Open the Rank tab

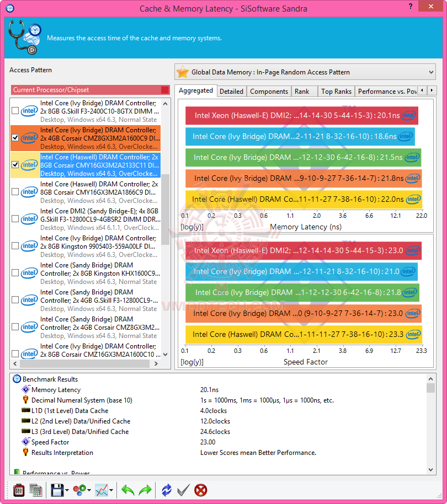(x=305, y=92)
